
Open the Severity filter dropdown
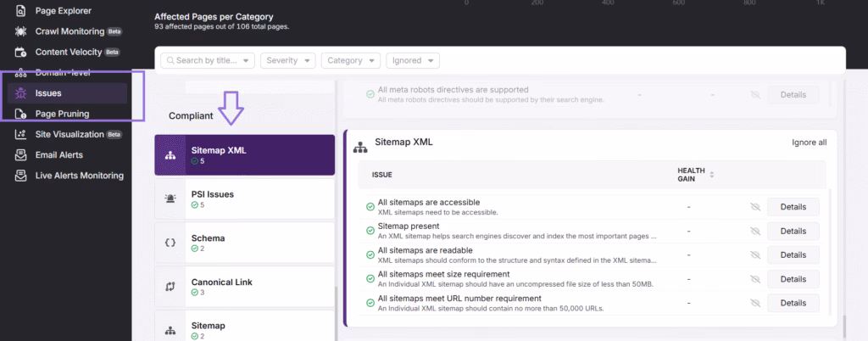tap(288, 60)
